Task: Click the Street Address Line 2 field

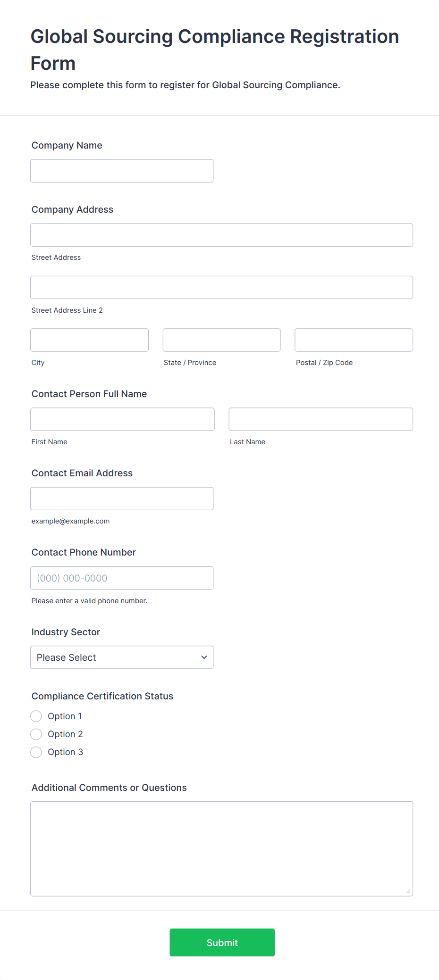Action: pos(221,287)
